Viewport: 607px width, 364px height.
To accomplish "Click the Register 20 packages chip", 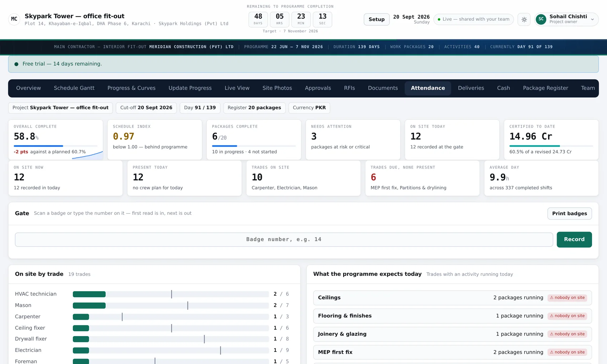I will [x=254, y=108].
